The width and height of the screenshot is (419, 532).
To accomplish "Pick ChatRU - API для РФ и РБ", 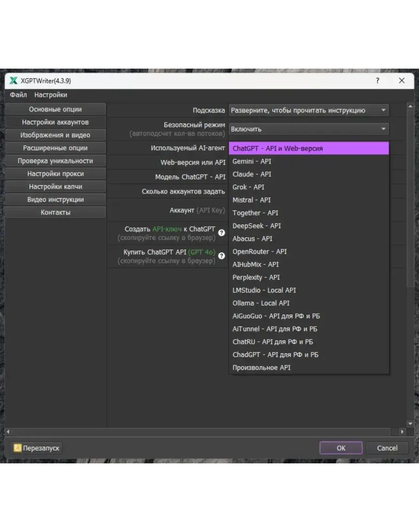I will (x=309, y=342).
